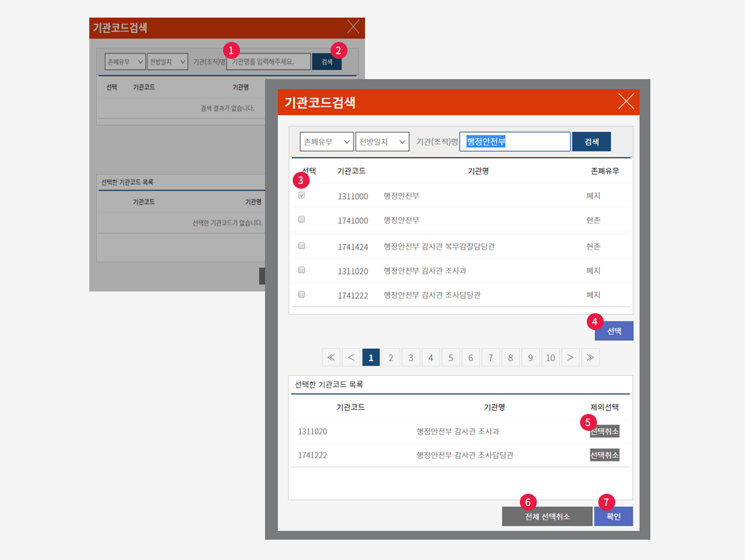Image resolution: width=745 pixels, height=560 pixels.
Task: Cancel selection of 행정안전부 감사관 조사과
Action: point(604,431)
